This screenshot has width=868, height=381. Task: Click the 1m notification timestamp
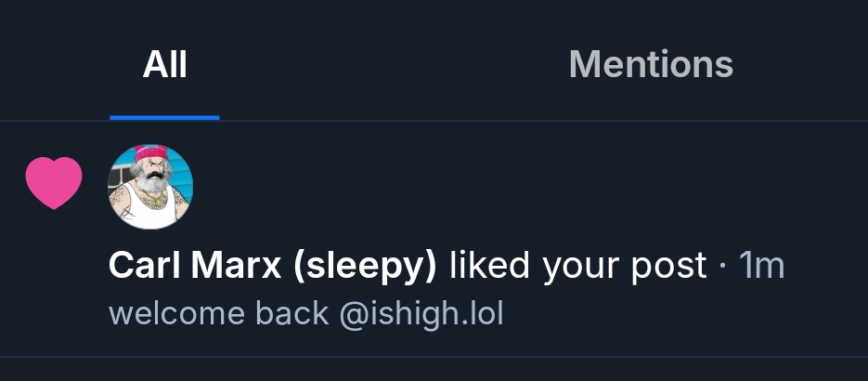coord(762,265)
